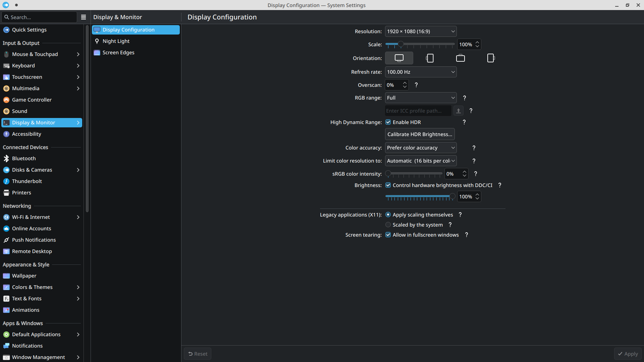
Task: Open the hamburger menu next to search
Action: [x=84, y=17]
